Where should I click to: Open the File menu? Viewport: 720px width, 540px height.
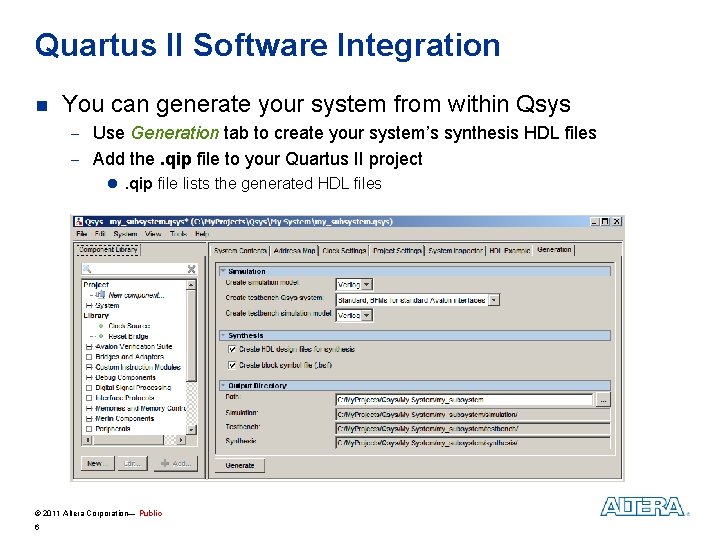click(82, 234)
